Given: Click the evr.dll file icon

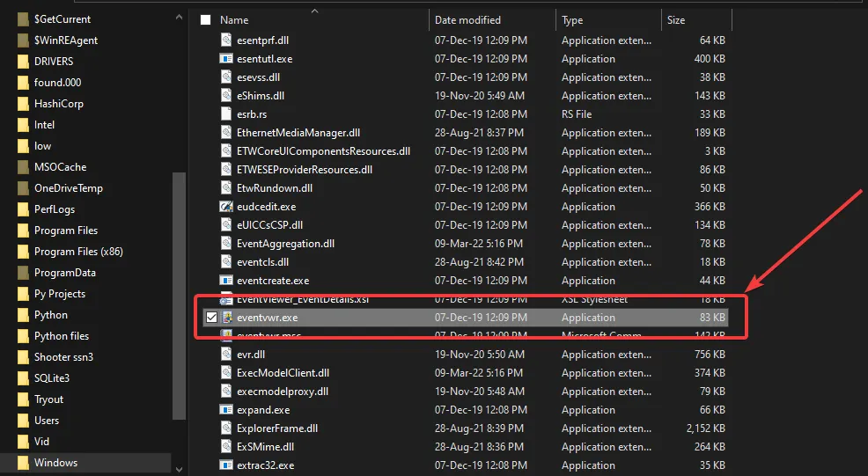Looking at the screenshot, I should pyautogui.click(x=226, y=355).
